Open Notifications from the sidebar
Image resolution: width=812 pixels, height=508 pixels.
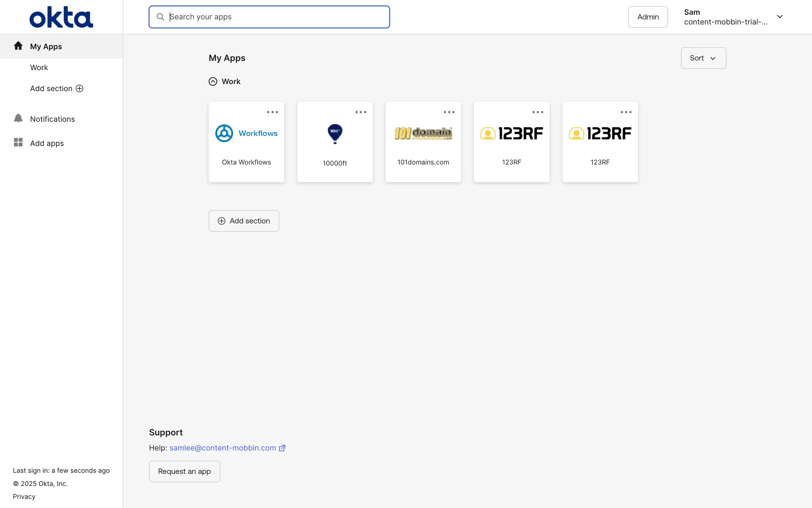click(52, 119)
